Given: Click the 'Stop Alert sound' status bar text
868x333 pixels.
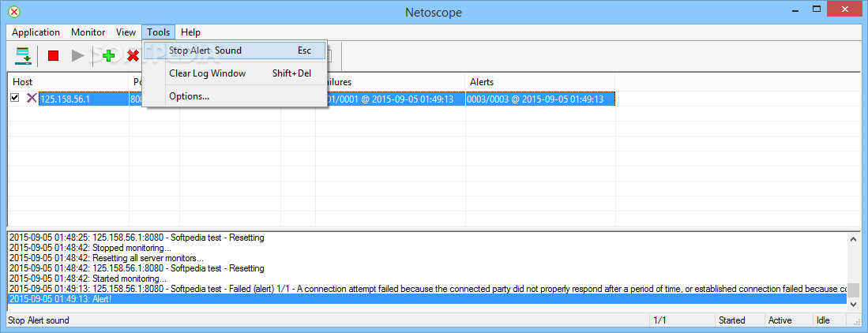Looking at the screenshot, I should click(x=38, y=320).
